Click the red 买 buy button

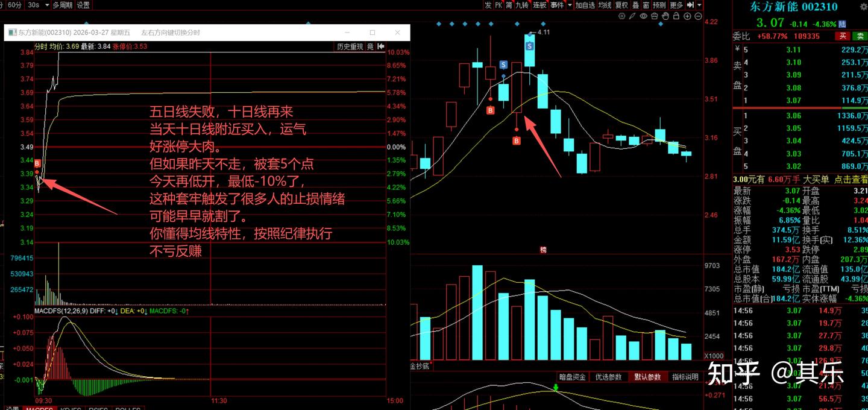click(843, 36)
